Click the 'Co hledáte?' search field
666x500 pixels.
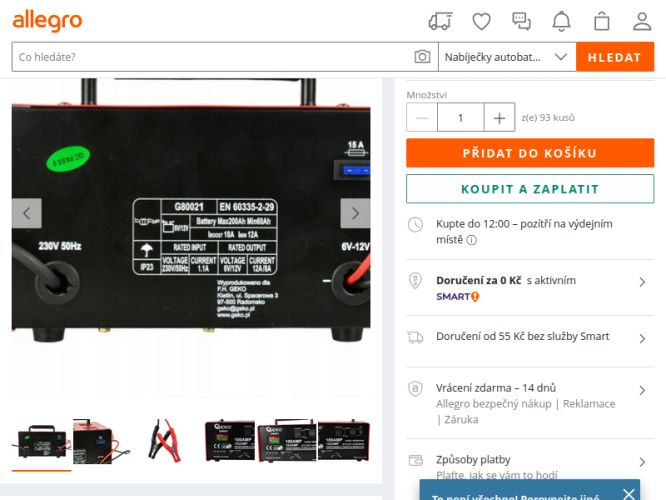coord(212,57)
